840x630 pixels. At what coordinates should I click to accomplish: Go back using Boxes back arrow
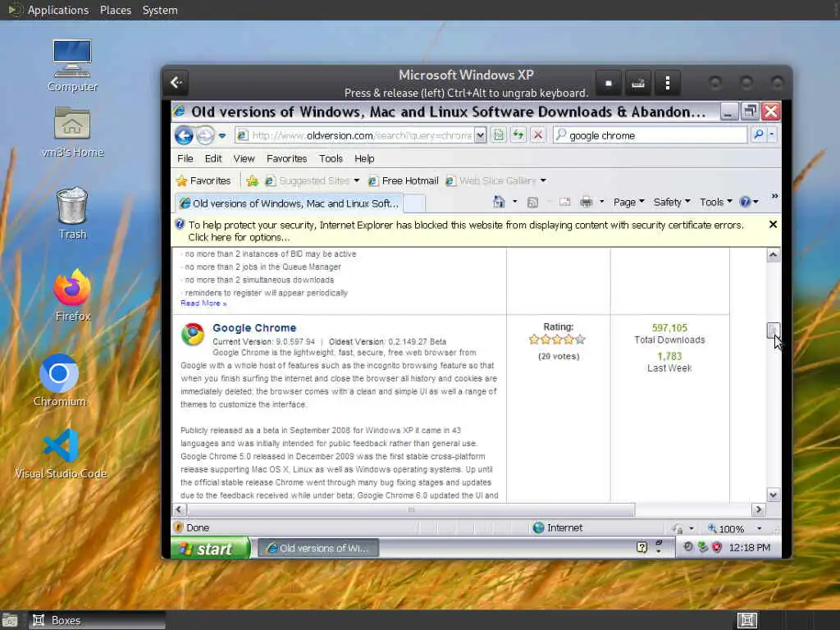coord(177,83)
